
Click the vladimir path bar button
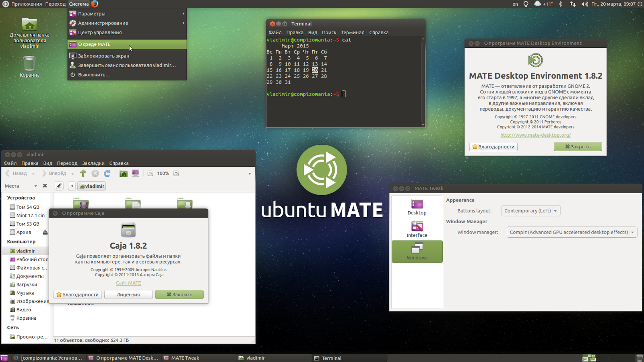[x=92, y=186]
